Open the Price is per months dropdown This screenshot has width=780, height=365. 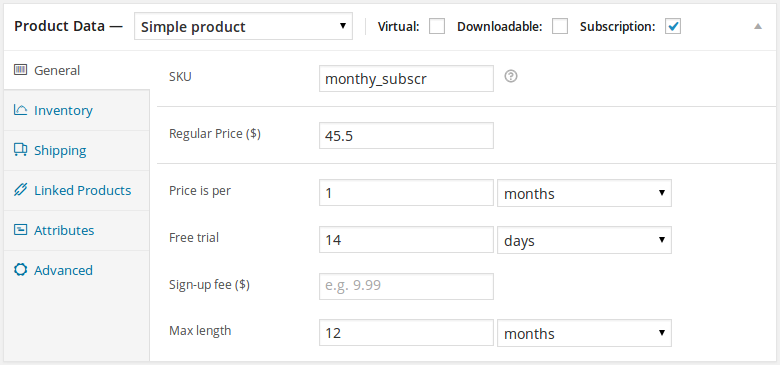pyautogui.click(x=585, y=193)
